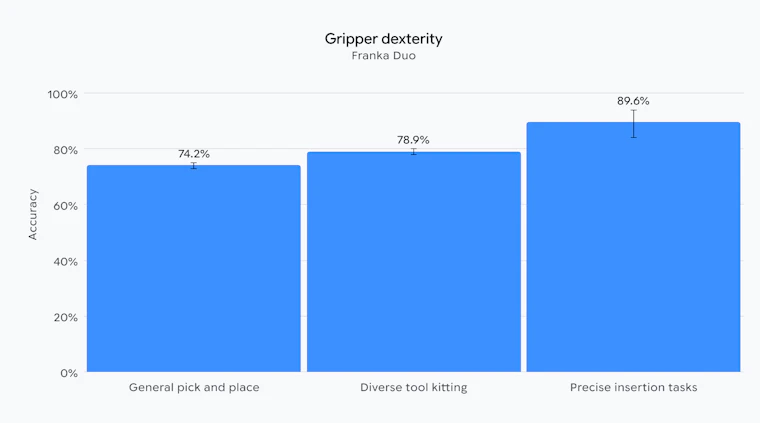This screenshot has width=760, height=423.
Task: Click the Franka Duo subtitle
Action: point(383,56)
